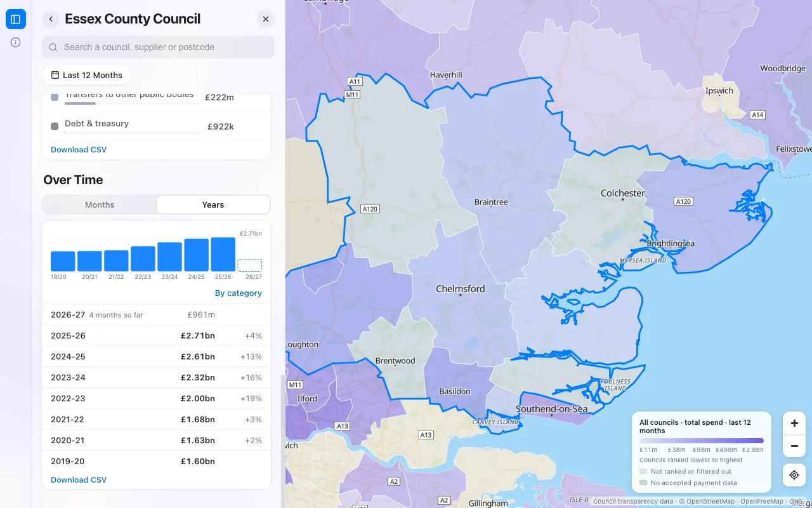The height and width of the screenshot is (508, 812).
Task: Download CSV of spending categories
Action: [79, 150]
